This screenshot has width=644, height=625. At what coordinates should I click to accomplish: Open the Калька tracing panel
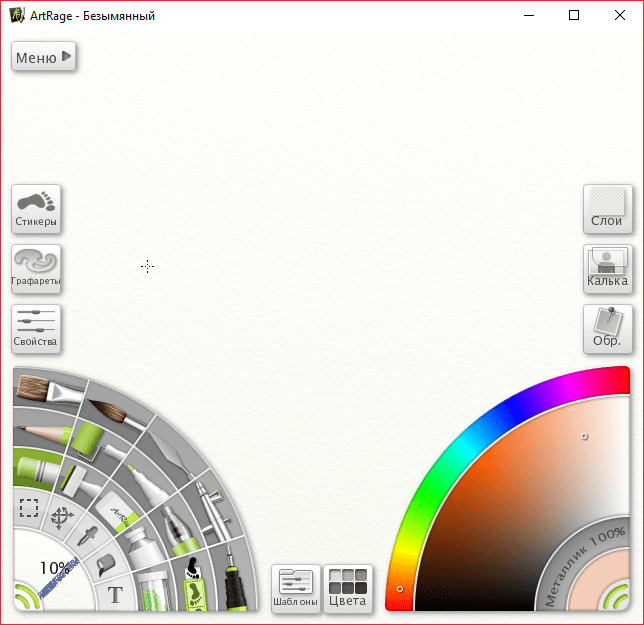(x=607, y=269)
